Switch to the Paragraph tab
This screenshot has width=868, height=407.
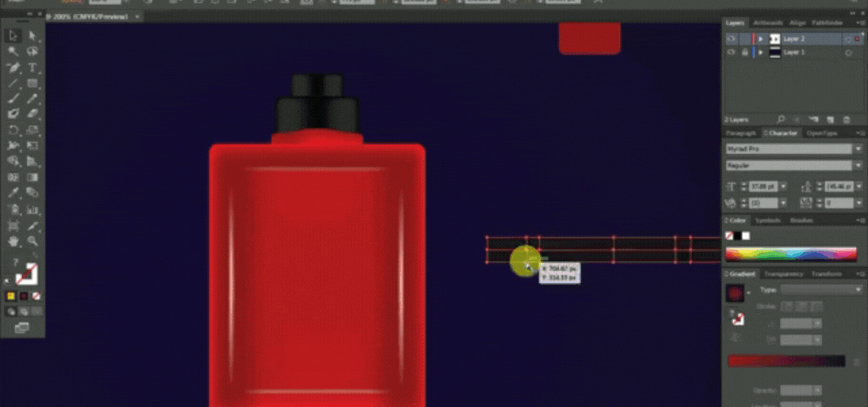742,133
